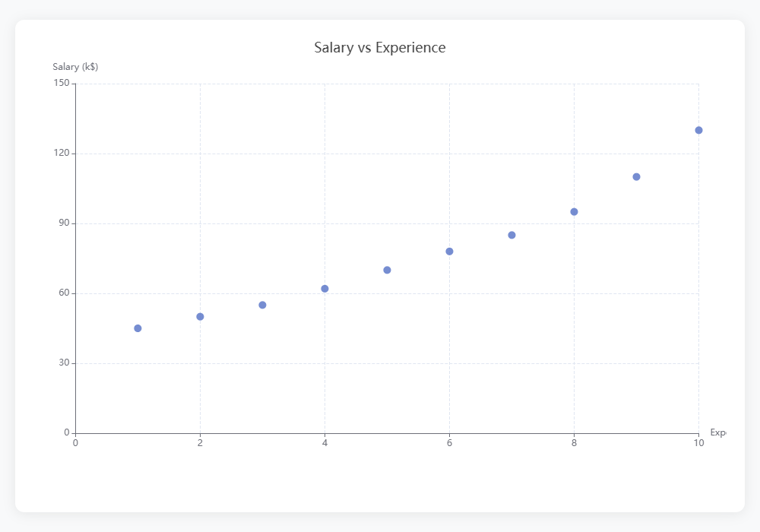Click the truncated Exp x-axis name

click(x=718, y=432)
